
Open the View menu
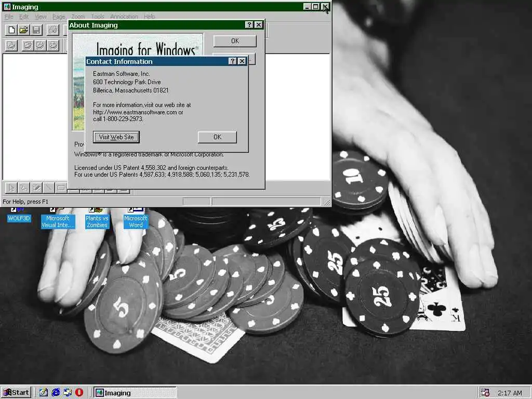(41, 16)
